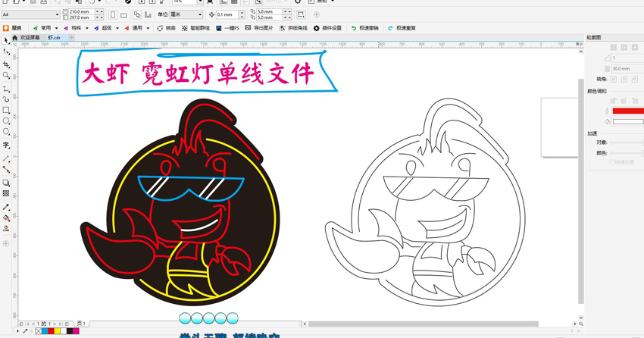Pick the magenta swatch in document palette
This screenshot has height=338, width=644.
coord(76,331)
